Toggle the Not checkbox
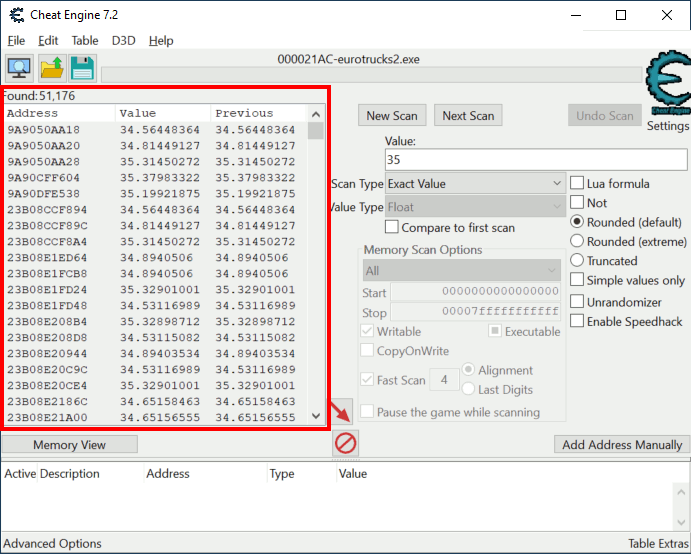Screen dimensions: 691x554 [577, 202]
